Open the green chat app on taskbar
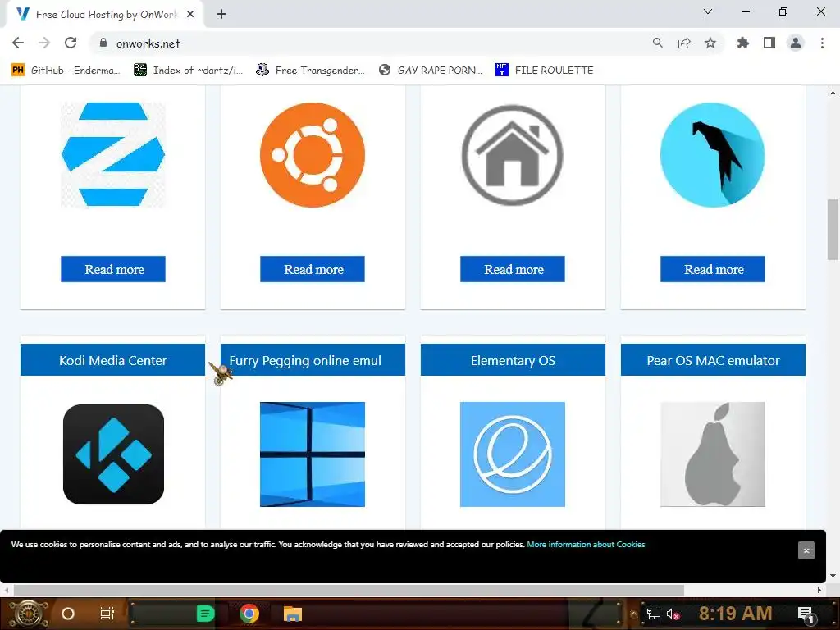 (206, 614)
